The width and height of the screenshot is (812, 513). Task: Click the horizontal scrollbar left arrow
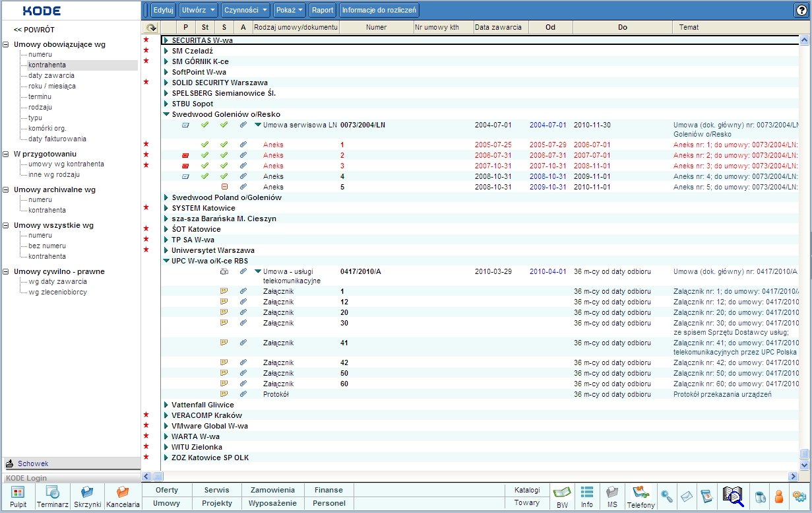(x=146, y=476)
